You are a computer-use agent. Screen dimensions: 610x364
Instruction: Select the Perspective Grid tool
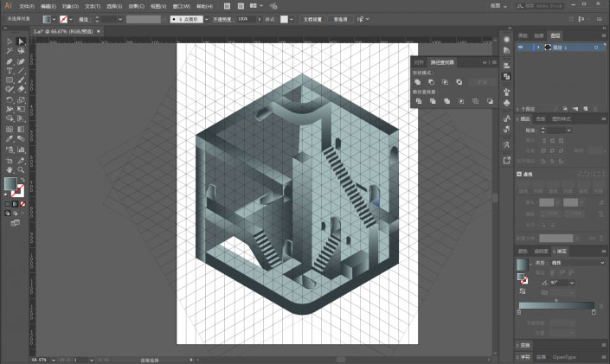click(21, 119)
